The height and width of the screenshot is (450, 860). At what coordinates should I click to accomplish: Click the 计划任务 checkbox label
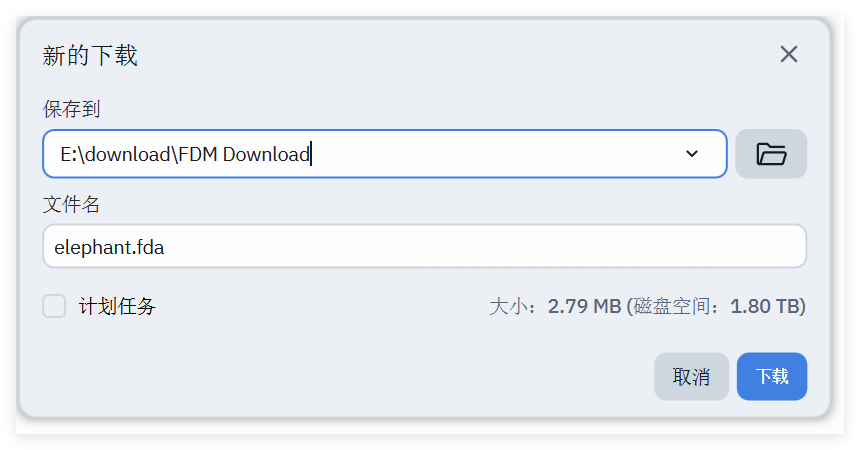[118, 306]
